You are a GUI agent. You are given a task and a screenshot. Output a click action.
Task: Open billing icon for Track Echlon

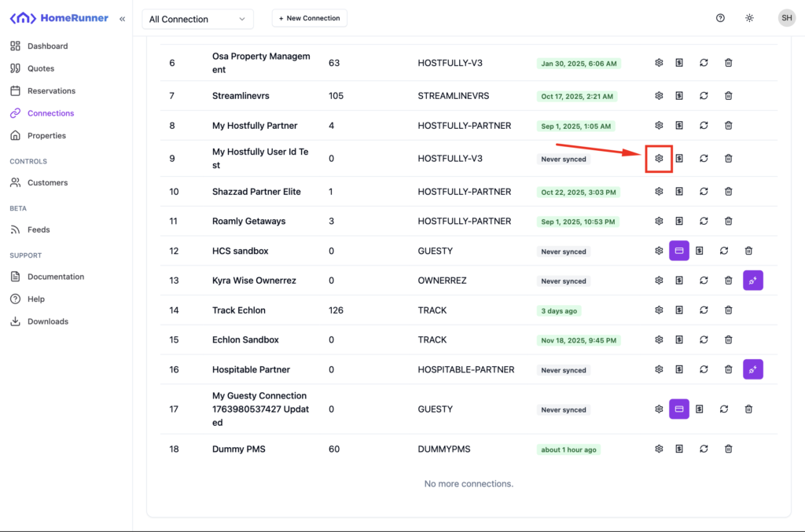coord(679,310)
